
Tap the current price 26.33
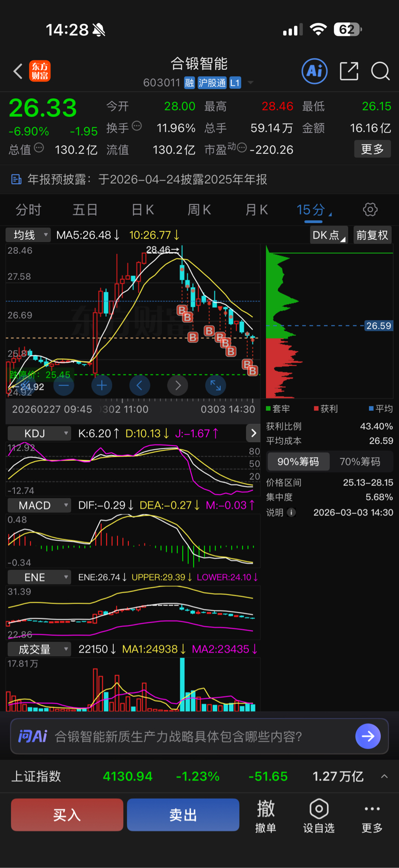pos(43,108)
